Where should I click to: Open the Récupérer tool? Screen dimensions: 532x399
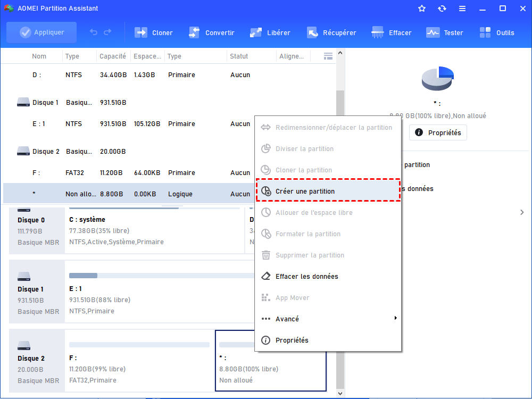pyautogui.click(x=331, y=32)
